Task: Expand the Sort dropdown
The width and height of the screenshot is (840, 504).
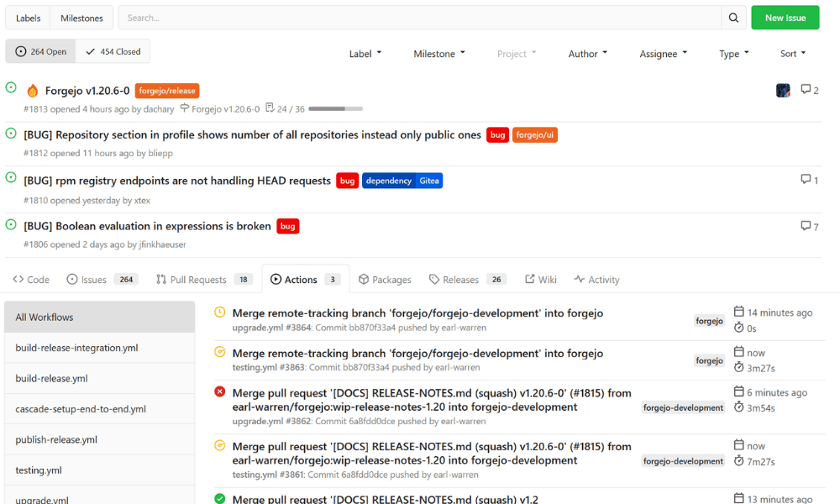Action: coord(793,54)
